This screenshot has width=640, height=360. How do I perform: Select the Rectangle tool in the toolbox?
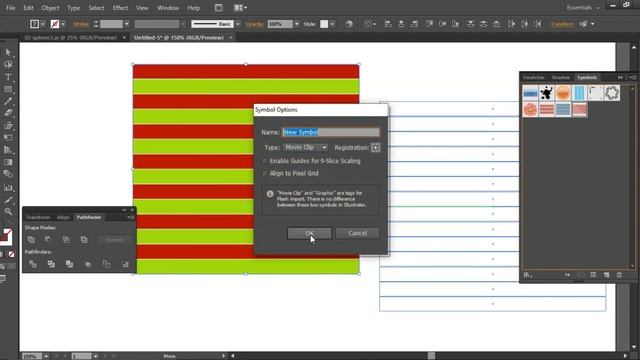click(8, 89)
